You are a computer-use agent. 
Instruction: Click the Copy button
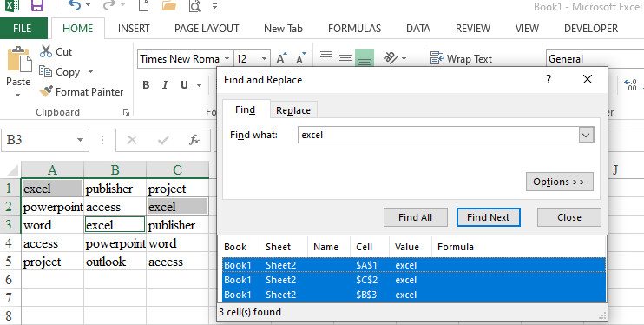(60, 72)
